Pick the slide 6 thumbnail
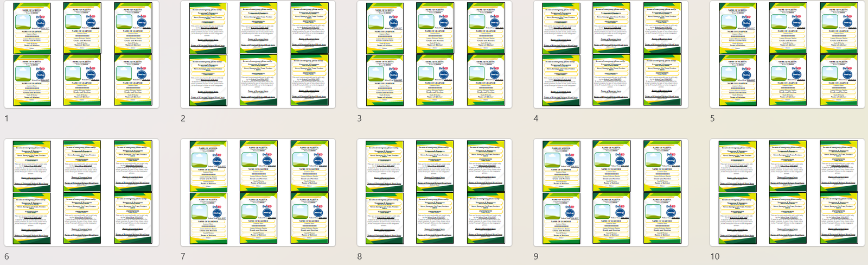 [x=81, y=192]
